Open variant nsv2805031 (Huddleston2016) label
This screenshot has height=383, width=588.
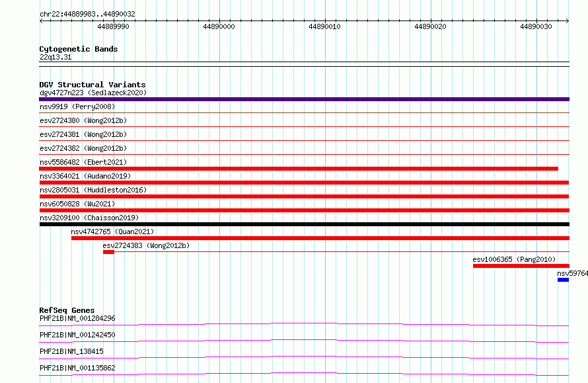pyautogui.click(x=93, y=190)
